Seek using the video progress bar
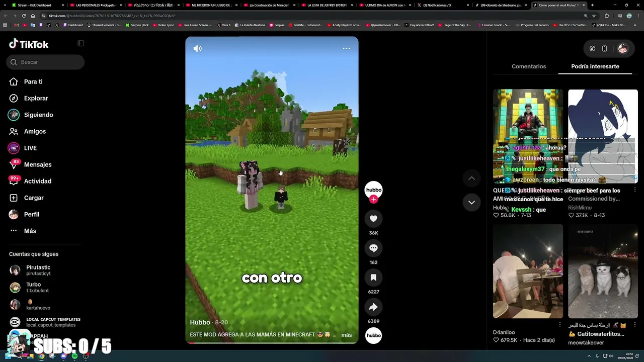This screenshot has width=644, height=362. tap(272, 342)
